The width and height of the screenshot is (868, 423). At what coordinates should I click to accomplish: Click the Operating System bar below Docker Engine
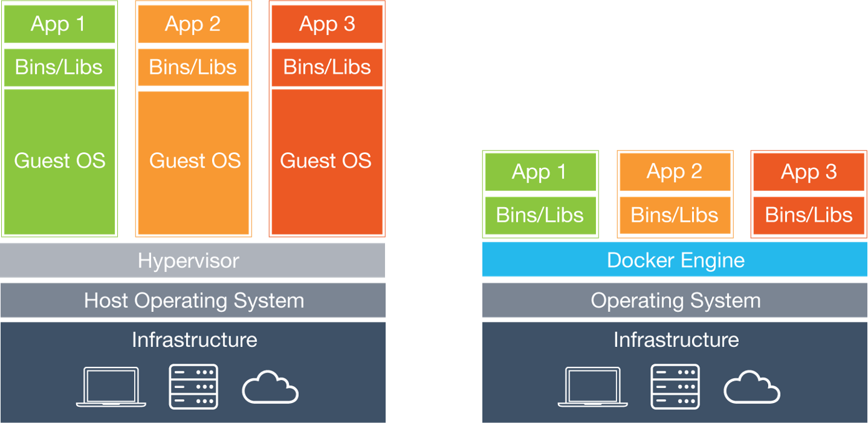point(675,301)
